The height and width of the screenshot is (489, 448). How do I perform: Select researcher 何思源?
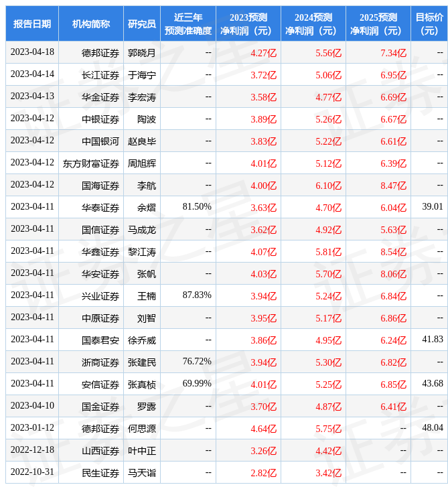pos(142,429)
